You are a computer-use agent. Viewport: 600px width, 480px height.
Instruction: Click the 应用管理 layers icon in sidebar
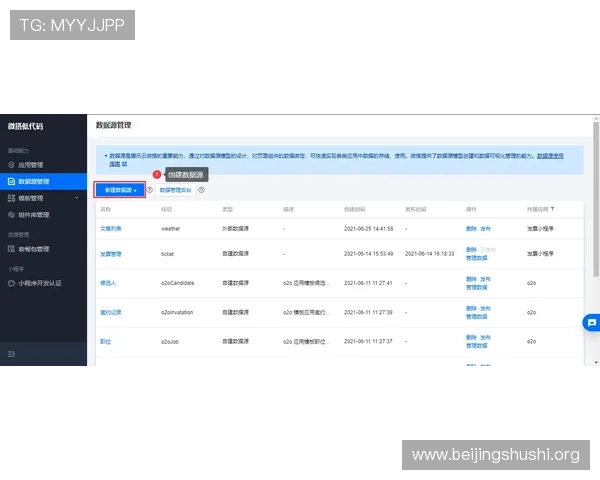coord(11,165)
